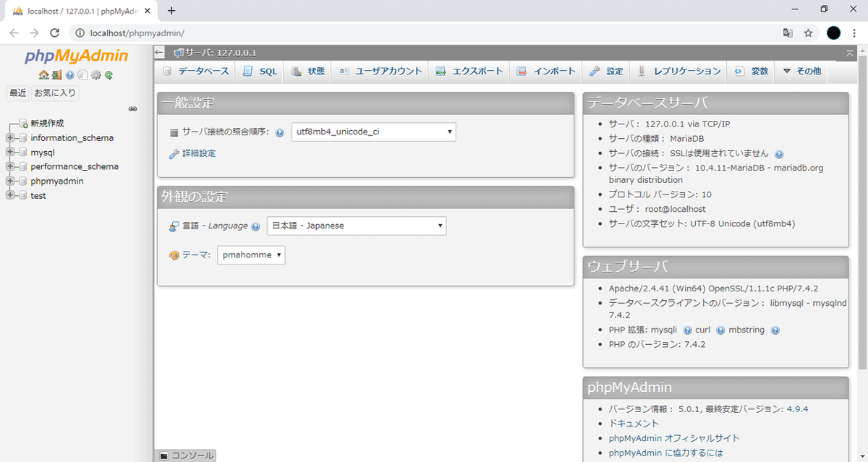Switch to the ユーザアカウント tab
This screenshot has height=462, width=868.
(380, 72)
